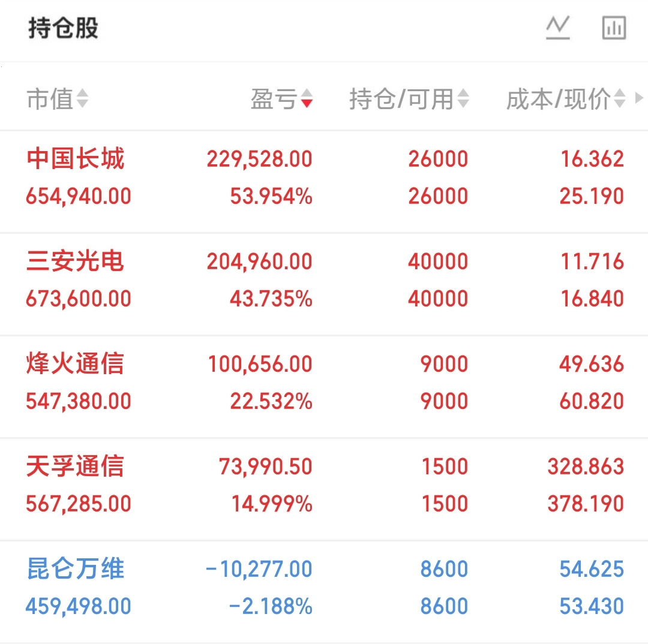Select the -10,277.00 loss value
Image resolution: width=648 pixels, height=644 pixels.
259,569
